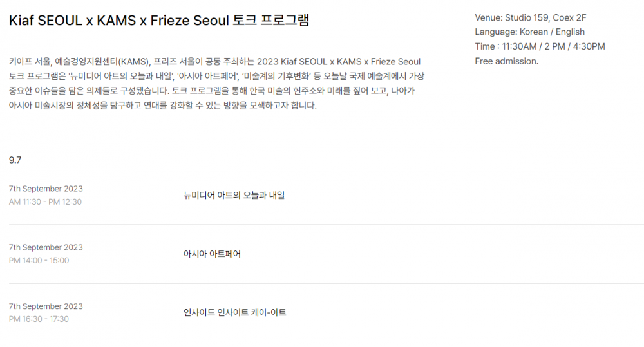Click the description line beginning 중요한 이슈들을 담은
Screen dimensions: 644x347
tap(211, 91)
